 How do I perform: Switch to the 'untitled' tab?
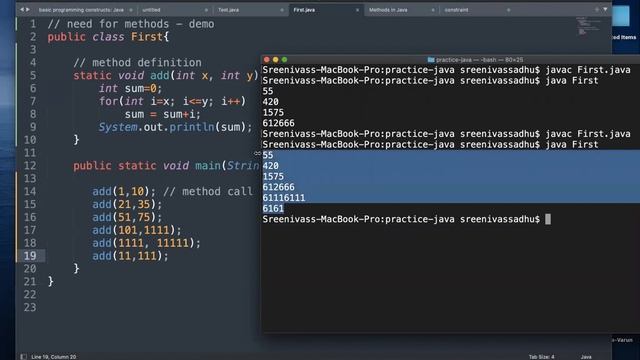151,10
